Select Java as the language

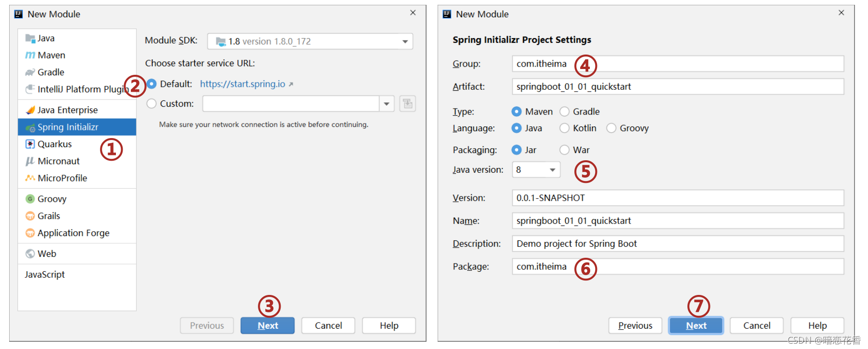[516, 128]
